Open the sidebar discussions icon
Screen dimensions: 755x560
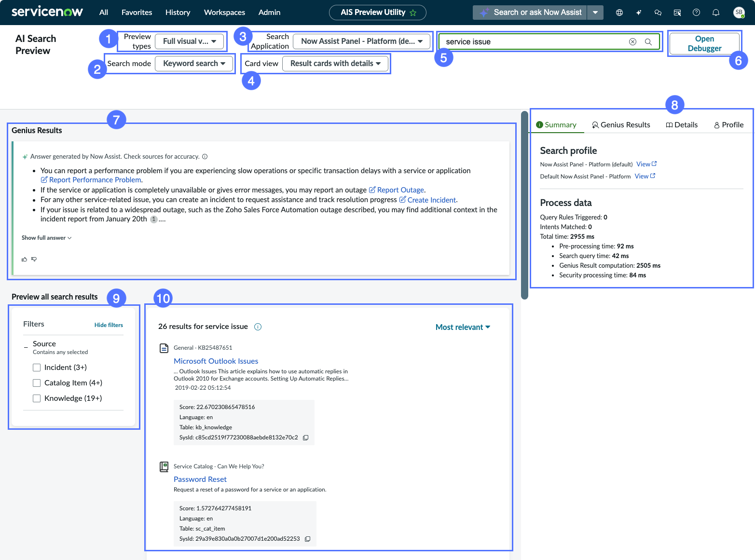click(x=677, y=13)
